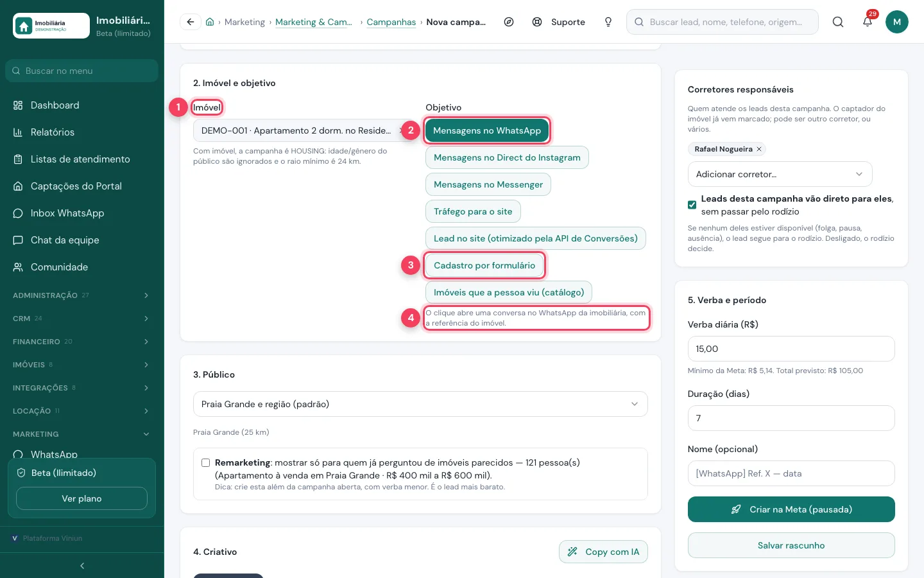Open Relatórios in the sidebar
Image resolution: width=924 pixels, height=578 pixels.
point(82,132)
